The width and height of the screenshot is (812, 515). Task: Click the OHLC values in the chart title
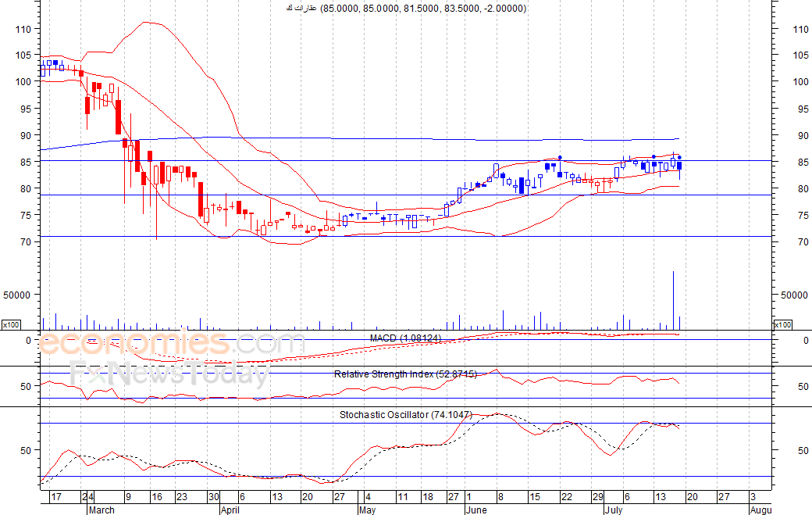tap(423, 9)
